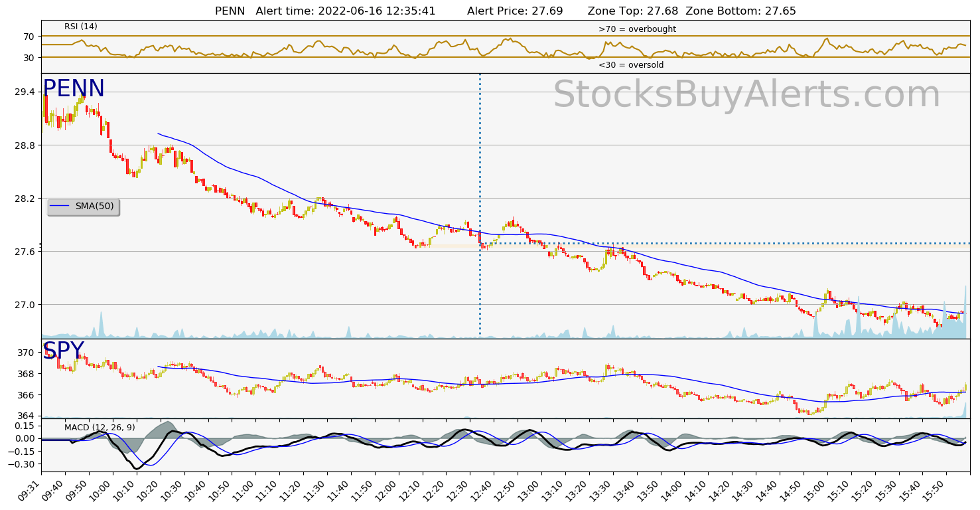Viewport: 980px width, 510px height.
Task: Click the 27.0 price axis label
Action: (x=26, y=304)
